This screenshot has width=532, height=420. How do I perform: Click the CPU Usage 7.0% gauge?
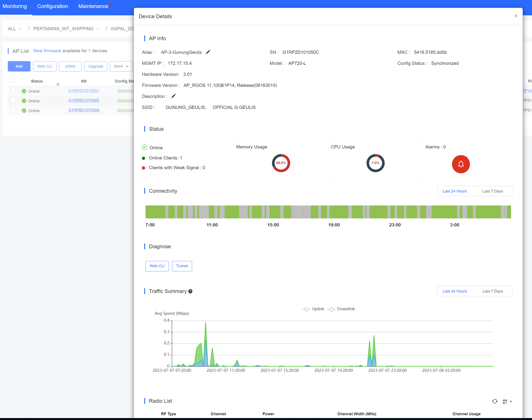click(x=375, y=163)
